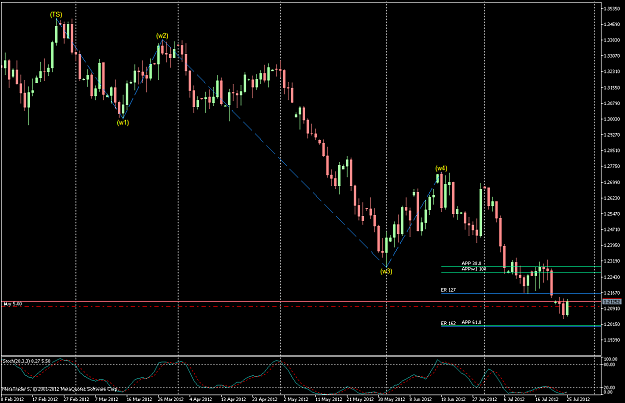Click the 27 Jun 2012 date label

(485, 399)
